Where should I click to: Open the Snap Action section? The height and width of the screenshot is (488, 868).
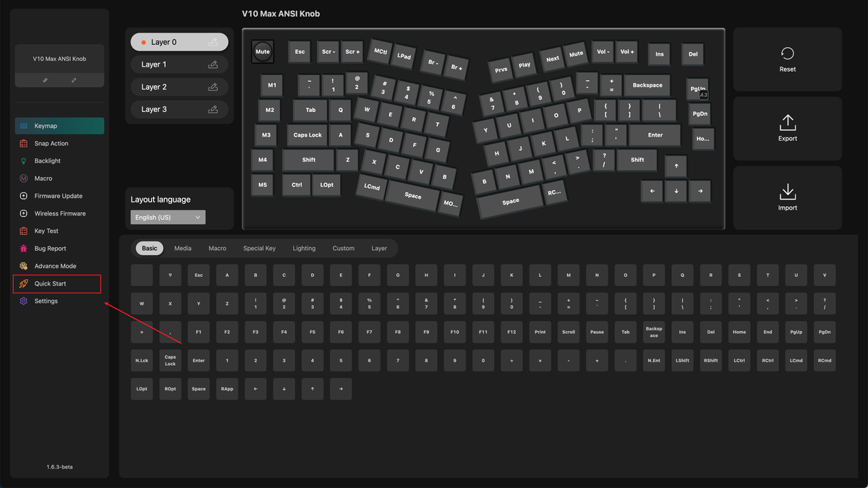(51, 143)
